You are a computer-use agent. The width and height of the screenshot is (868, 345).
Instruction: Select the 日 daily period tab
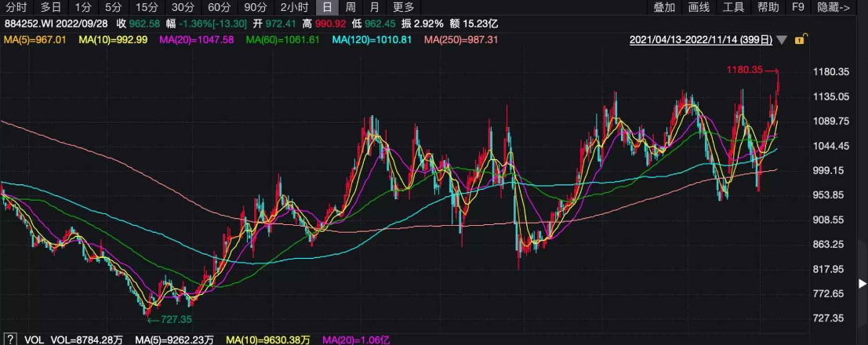(327, 7)
